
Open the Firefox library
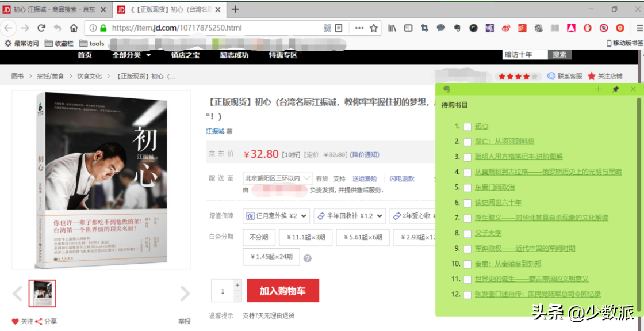392,28
